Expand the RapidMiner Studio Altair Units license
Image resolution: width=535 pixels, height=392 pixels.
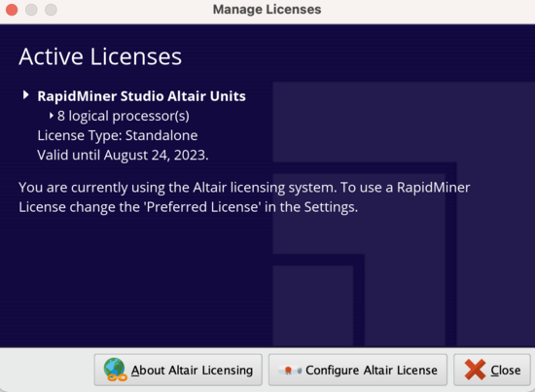click(x=25, y=95)
